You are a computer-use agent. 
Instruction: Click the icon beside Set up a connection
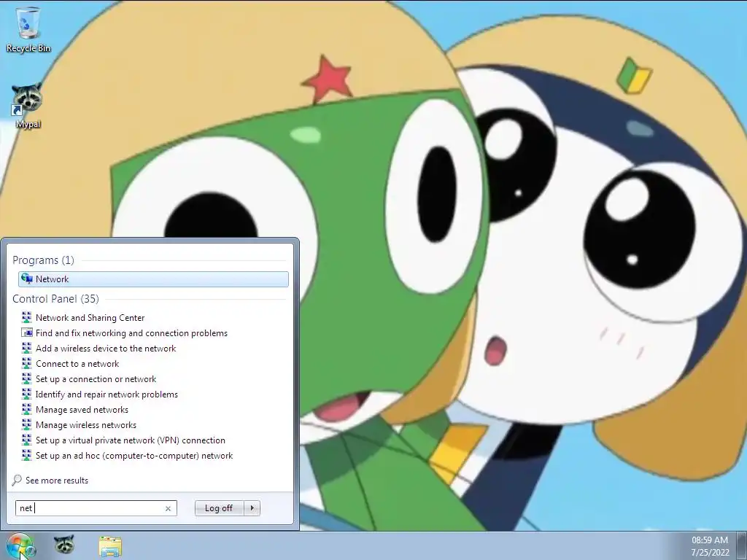pyautogui.click(x=27, y=378)
